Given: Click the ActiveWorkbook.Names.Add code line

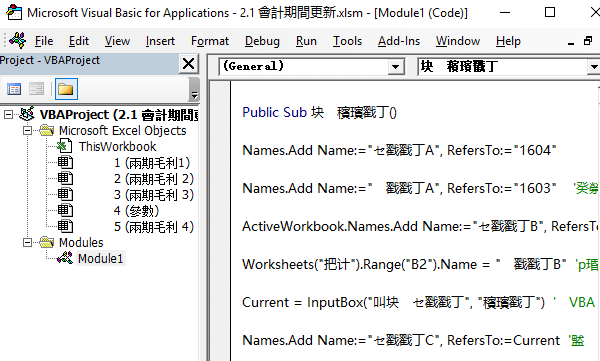Looking at the screenshot, I should 420,226.
